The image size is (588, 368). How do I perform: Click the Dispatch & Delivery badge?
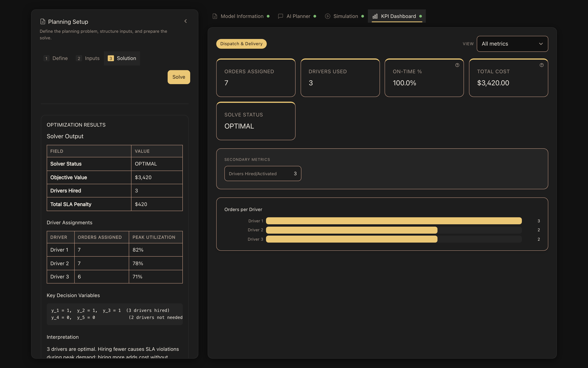(241, 44)
